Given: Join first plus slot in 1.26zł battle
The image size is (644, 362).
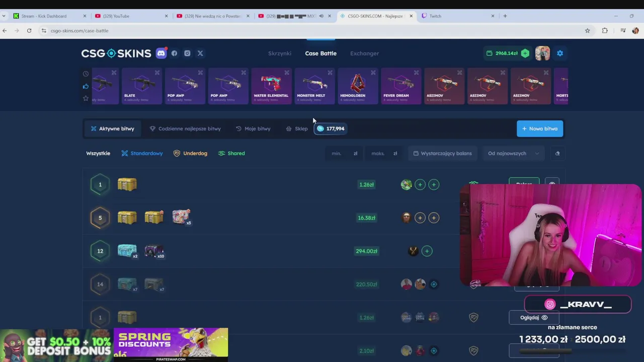Looking at the screenshot, I should [420, 185].
